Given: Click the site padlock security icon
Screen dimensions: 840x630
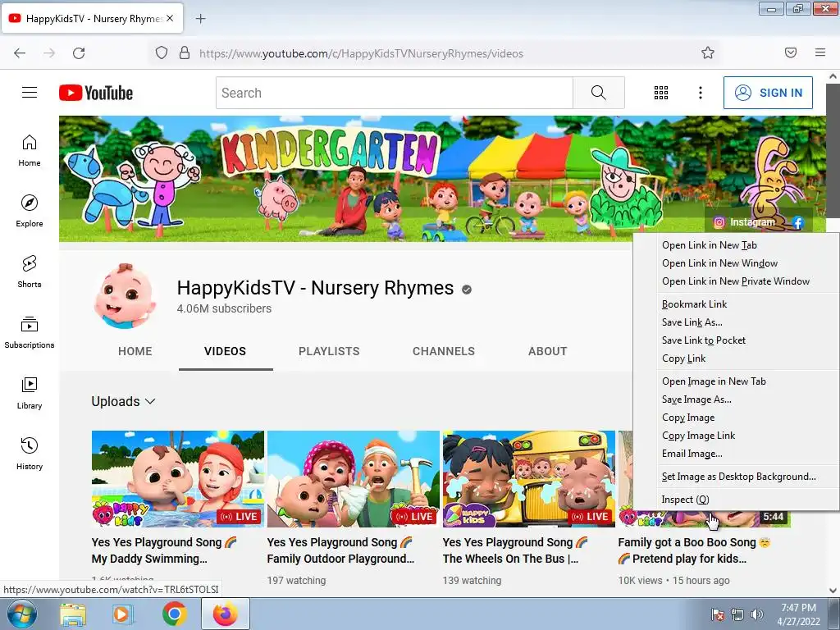Looking at the screenshot, I should [185, 52].
